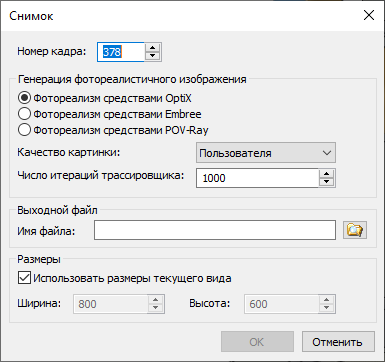Click the Снимок title text
The width and height of the screenshot is (385, 362).
point(31,16)
